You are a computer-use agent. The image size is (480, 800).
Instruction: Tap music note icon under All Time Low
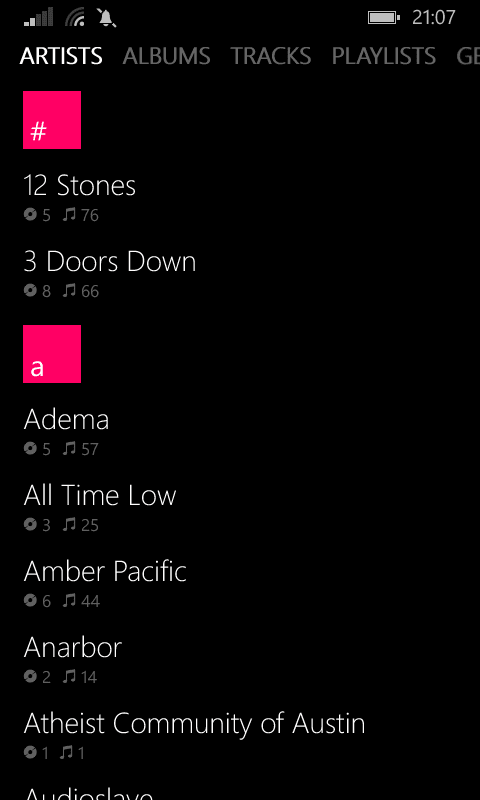point(69,524)
